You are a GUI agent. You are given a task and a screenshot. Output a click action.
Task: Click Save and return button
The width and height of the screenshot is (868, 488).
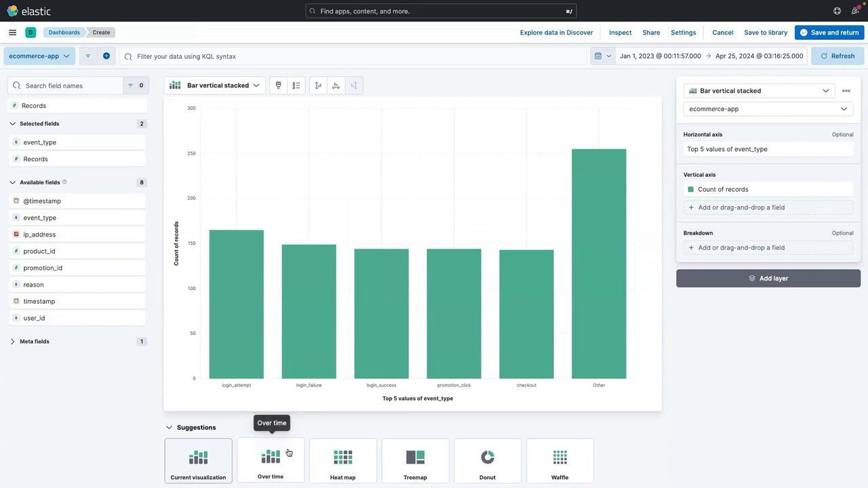point(829,33)
